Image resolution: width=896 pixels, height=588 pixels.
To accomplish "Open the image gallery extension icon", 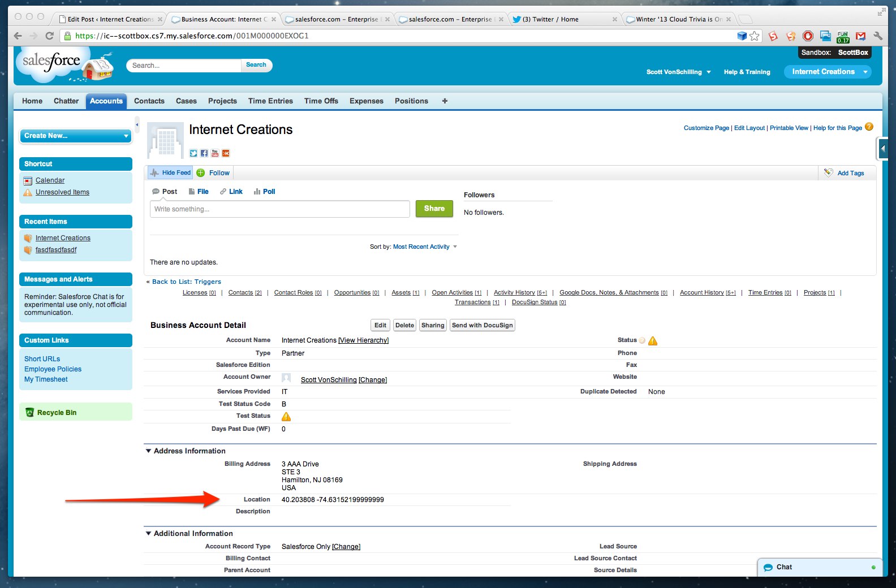I will point(826,36).
